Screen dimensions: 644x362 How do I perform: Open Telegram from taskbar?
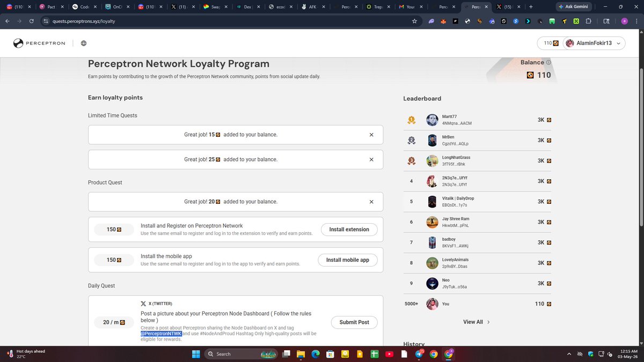(x=419, y=354)
